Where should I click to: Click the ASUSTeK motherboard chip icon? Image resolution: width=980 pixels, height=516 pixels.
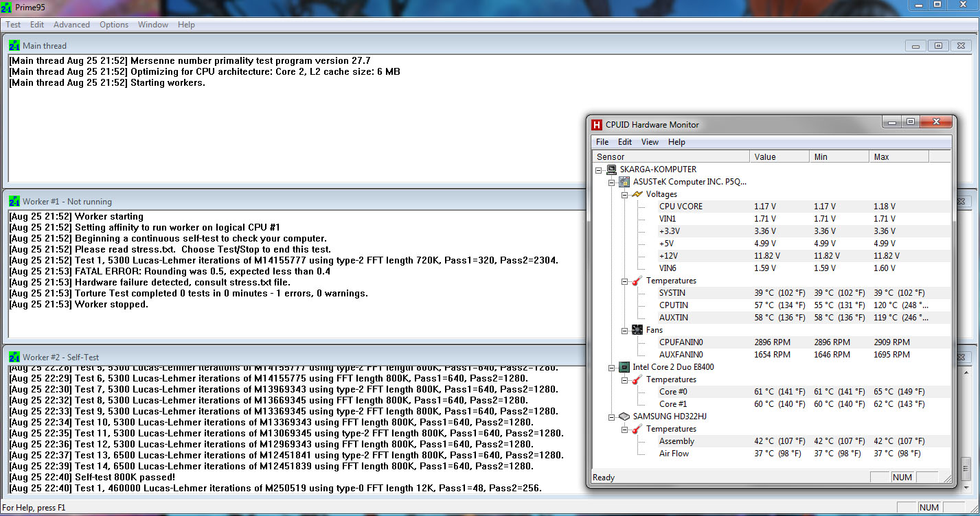click(624, 182)
